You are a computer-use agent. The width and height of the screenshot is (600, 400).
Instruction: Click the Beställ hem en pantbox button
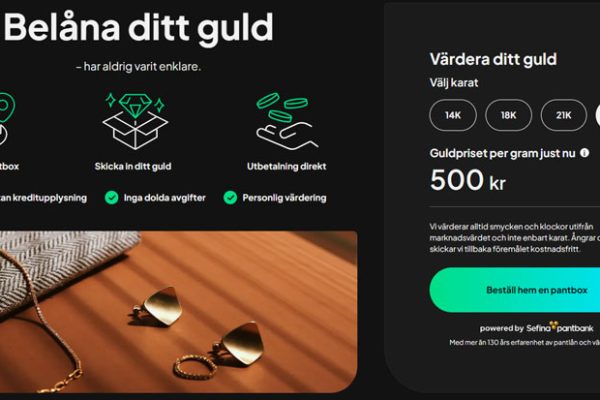coord(515,290)
